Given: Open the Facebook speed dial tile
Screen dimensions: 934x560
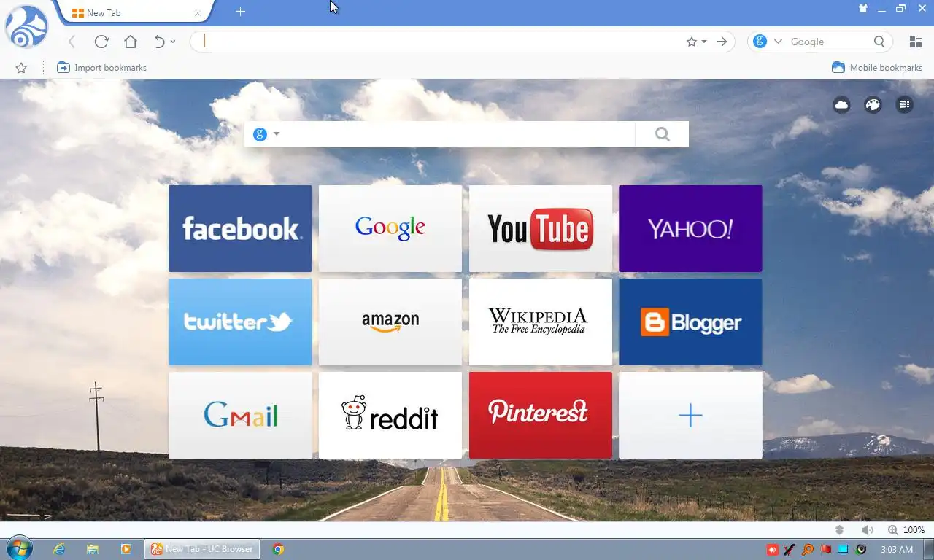Looking at the screenshot, I should pos(240,228).
